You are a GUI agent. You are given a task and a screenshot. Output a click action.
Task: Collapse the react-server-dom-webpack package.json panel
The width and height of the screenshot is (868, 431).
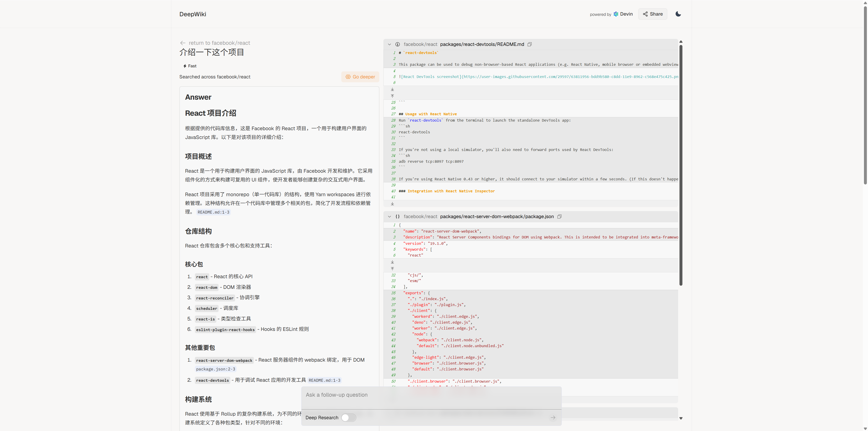(x=389, y=217)
